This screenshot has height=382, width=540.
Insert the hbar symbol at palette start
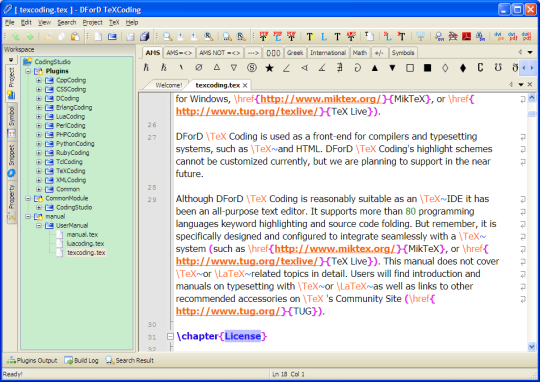click(146, 68)
